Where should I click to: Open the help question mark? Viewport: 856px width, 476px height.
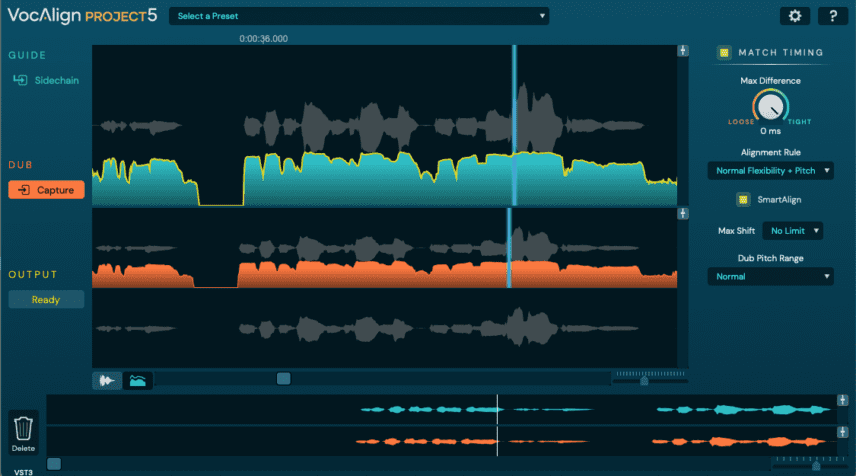[x=833, y=16]
